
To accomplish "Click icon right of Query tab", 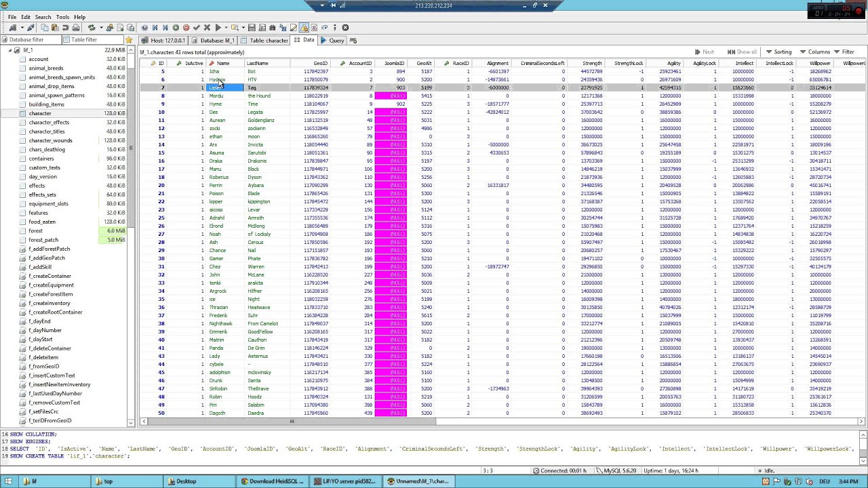I will tap(353, 41).
